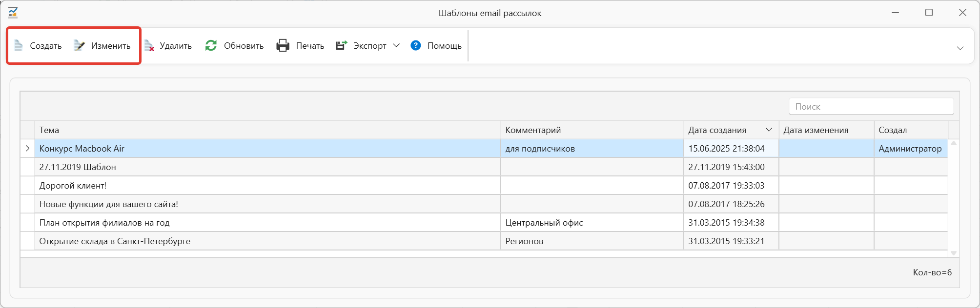Click the blue Помощь question icon
The image size is (980, 308).
tap(416, 45)
